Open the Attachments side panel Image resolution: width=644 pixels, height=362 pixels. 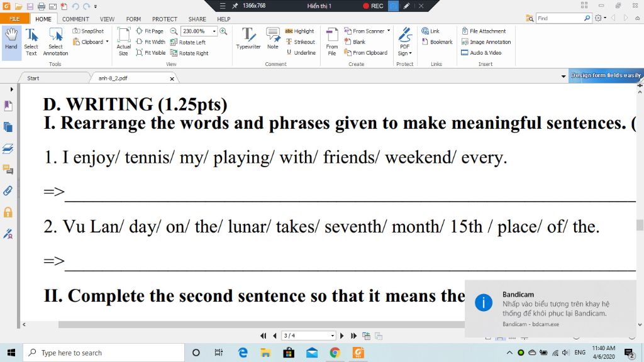pyautogui.click(x=8, y=191)
